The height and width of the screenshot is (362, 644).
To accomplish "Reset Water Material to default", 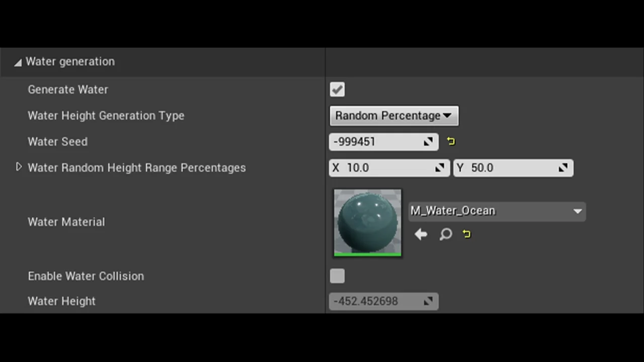I will pos(466,234).
